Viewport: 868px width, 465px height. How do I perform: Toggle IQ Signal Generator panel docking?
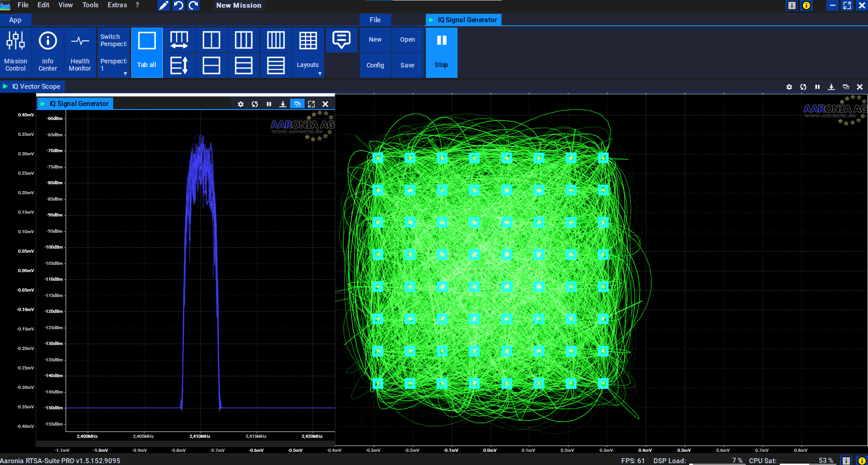point(297,104)
